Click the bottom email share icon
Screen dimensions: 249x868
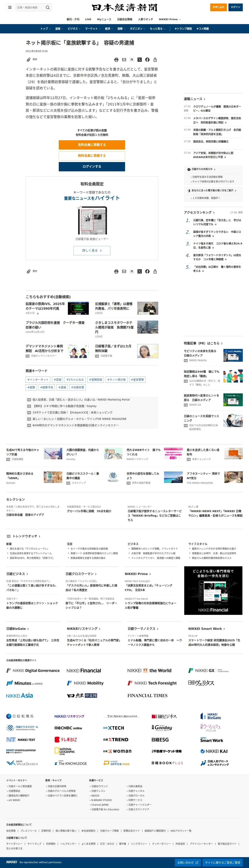124,271
